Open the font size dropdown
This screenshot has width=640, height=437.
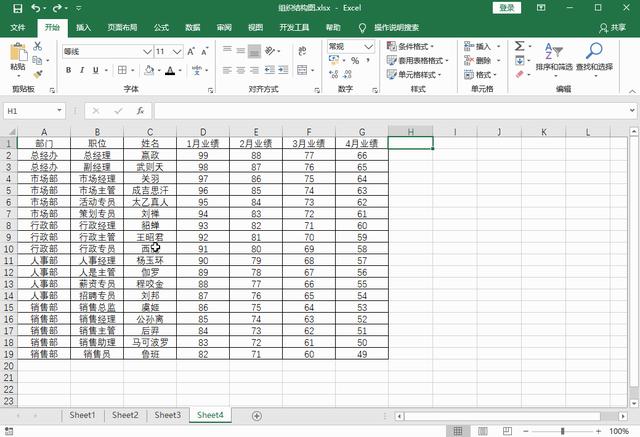pyautogui.click(x=177, y=51)
